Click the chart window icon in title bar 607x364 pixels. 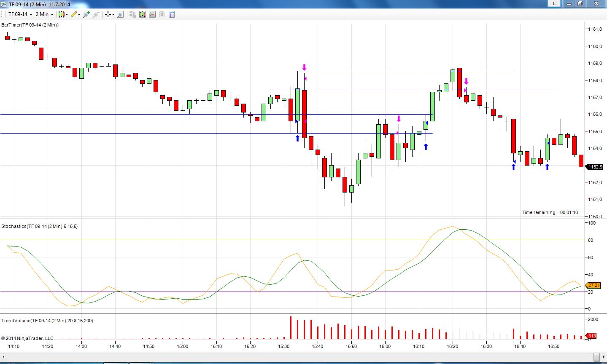(4, 4)
